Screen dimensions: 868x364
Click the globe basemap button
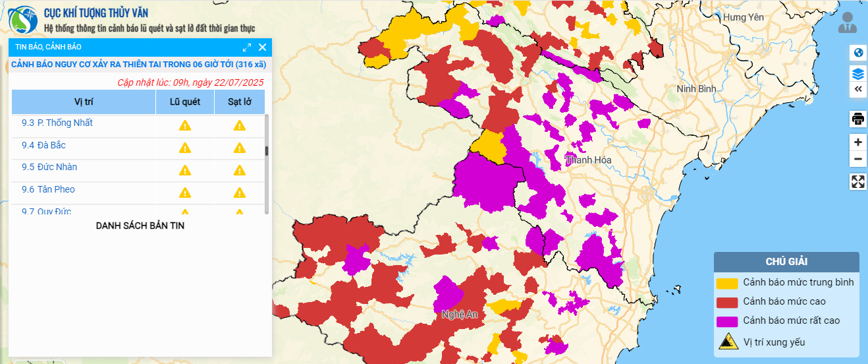click(x=857, y=53)
